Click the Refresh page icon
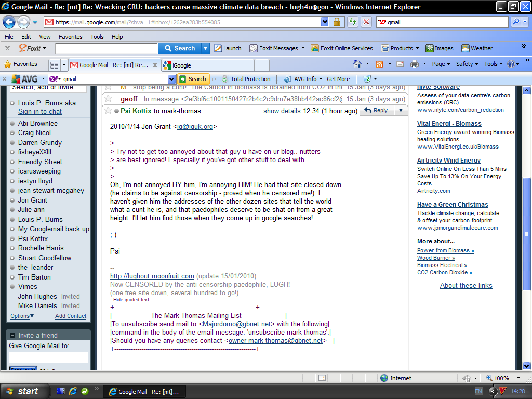 tap(353, 22)
